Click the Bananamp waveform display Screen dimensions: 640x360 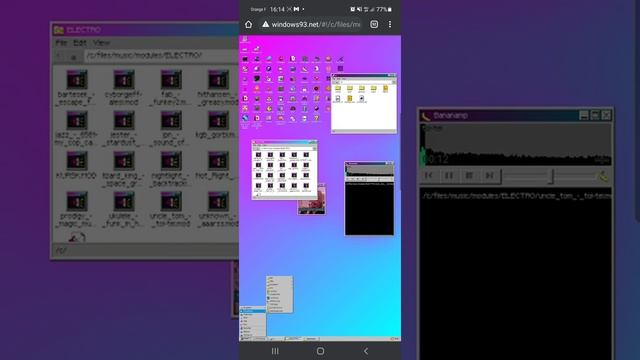pyautogui.click(x=516, y=145)
